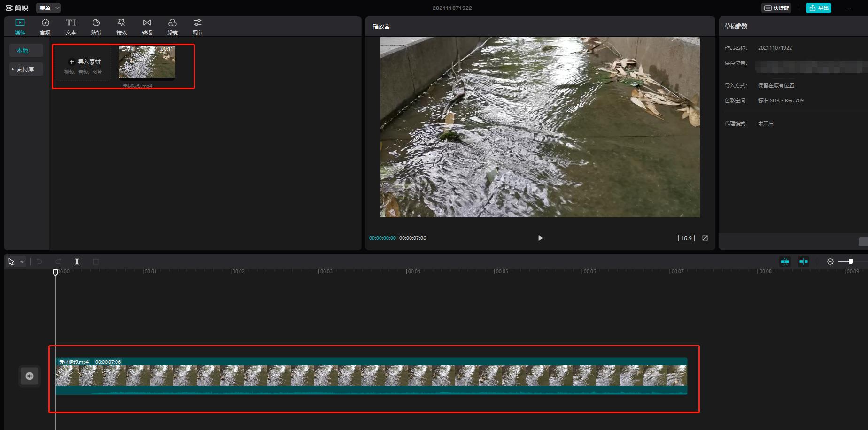868x430 pixels.
Task: Click 导入素材 to import media
Action: pos(85,62)
